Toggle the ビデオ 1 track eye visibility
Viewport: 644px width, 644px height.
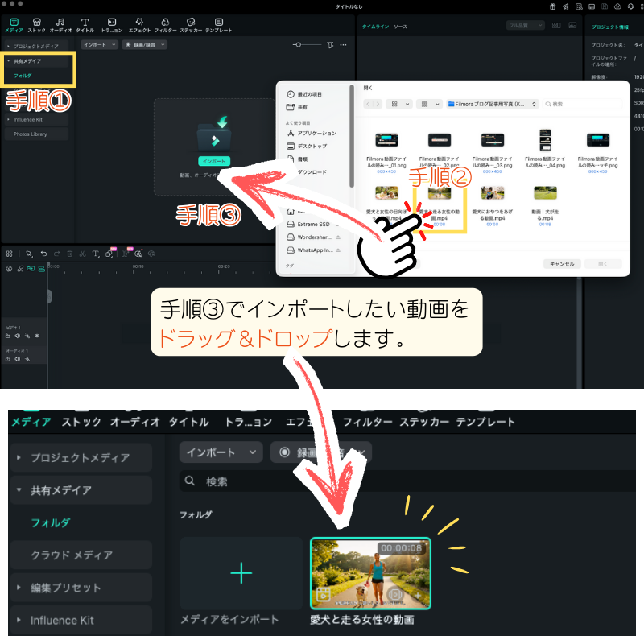click(x=37, y=336)
